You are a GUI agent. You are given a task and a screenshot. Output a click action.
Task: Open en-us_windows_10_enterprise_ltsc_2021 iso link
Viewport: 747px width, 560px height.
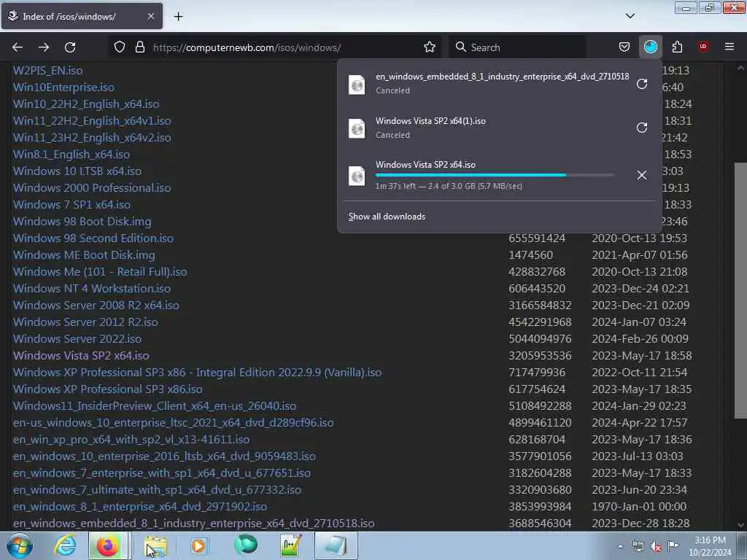pyautogui.click(x=173, y=422)
